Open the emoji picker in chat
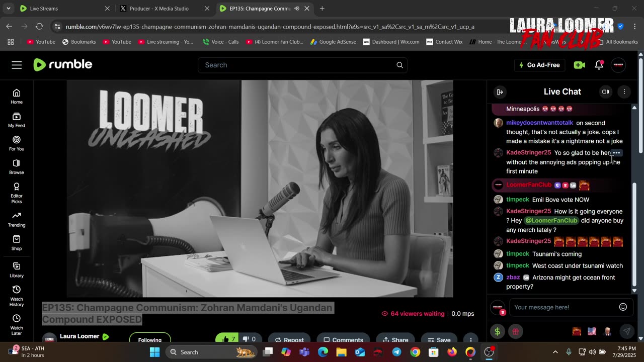Image resolution: width=644 pixels, height=362 pixels. (623, 307)
